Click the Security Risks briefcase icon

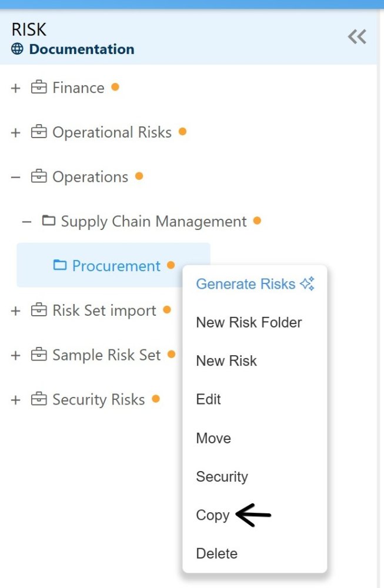click(39, 399)
